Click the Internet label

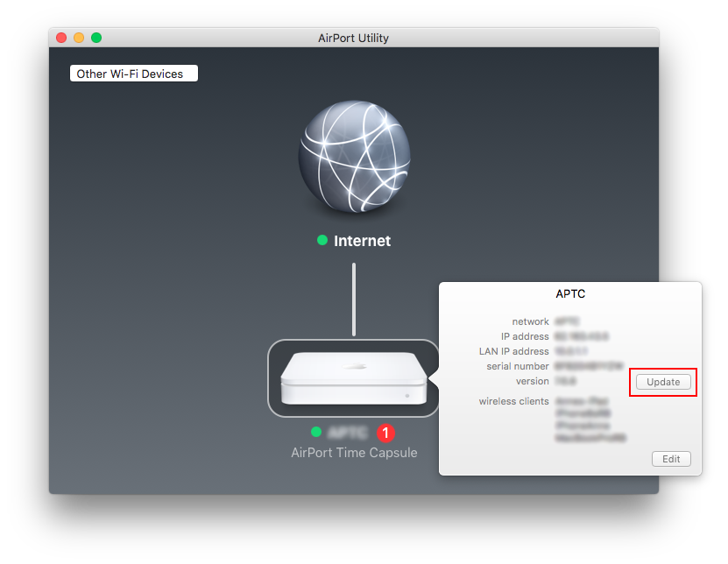(362, 241)
